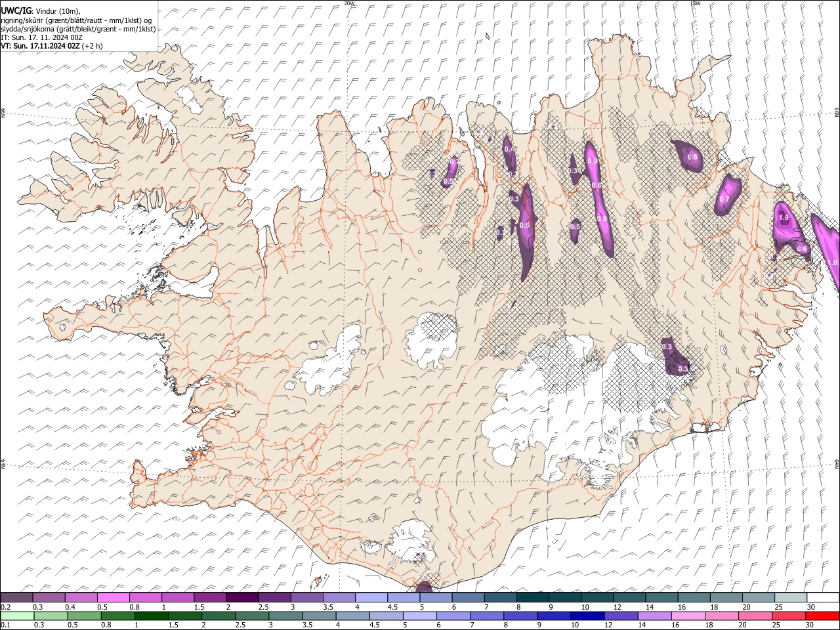Click the '1.5' tick label under the top legend row
Viewport: 840px width, 630px height.
click(x=198, y=607)
